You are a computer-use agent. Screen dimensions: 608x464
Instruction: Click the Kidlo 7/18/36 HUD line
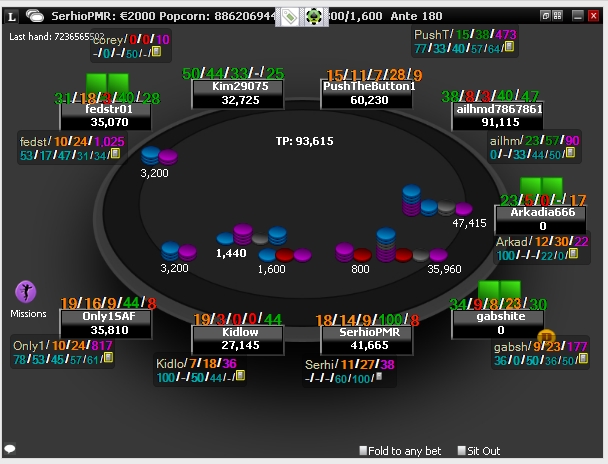[x=196, y=364]
